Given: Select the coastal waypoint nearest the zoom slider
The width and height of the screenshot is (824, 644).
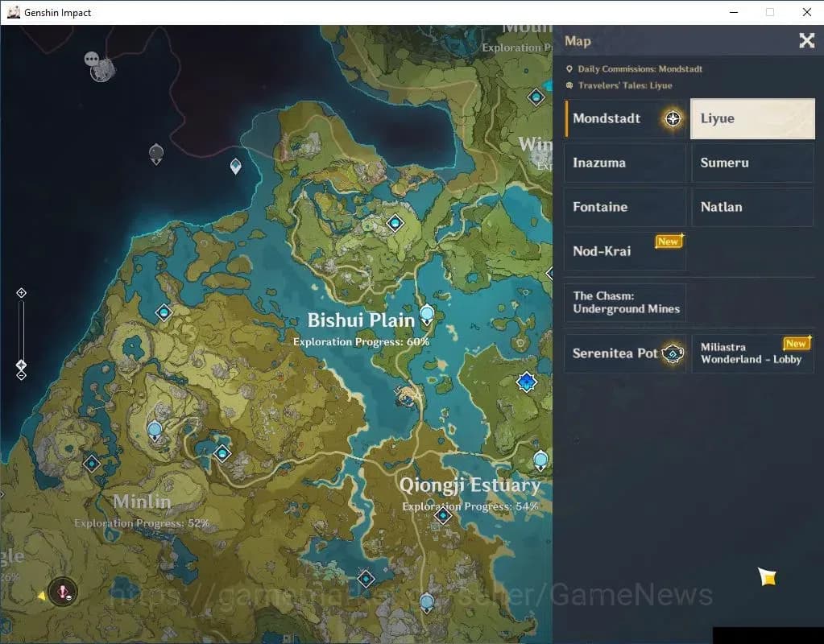Looking at the screenshot, I should pyautogui.click(x=164, y=313).
